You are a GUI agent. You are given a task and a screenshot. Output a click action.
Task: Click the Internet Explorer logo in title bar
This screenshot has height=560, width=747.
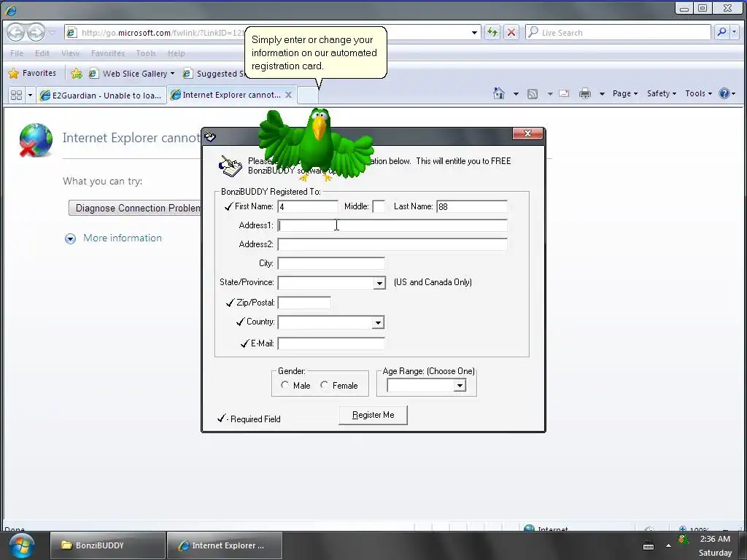[x=11, y=9]
